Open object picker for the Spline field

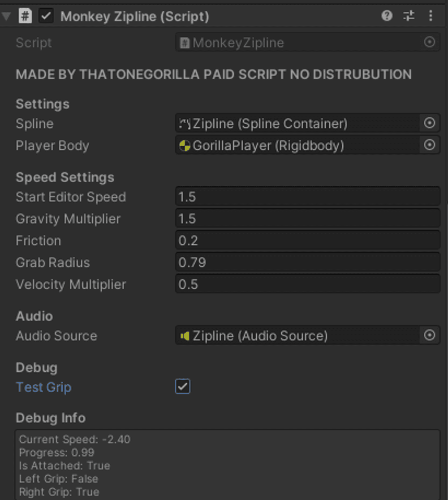tap(429, 123)
